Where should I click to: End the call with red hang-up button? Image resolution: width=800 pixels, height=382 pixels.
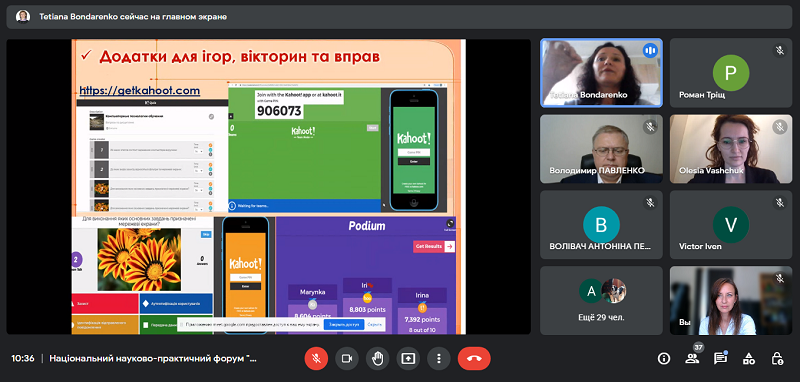474,359
